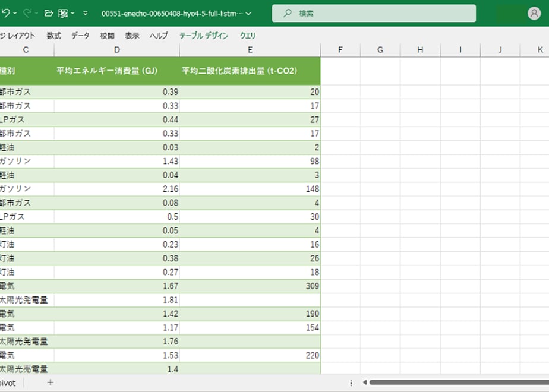
Task: Select column C header
Action: pyautogui.click(x=27, y=50)
